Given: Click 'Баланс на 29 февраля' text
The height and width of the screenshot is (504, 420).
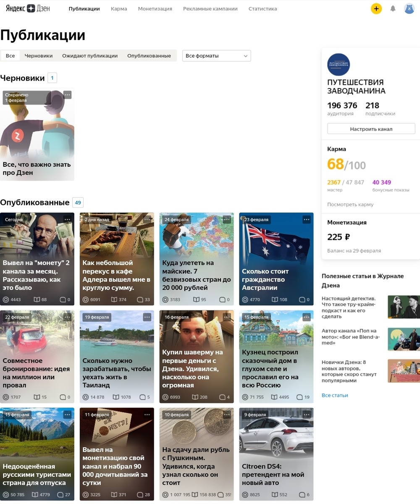Looking at the screenshot, I should [x=354, y=251].
